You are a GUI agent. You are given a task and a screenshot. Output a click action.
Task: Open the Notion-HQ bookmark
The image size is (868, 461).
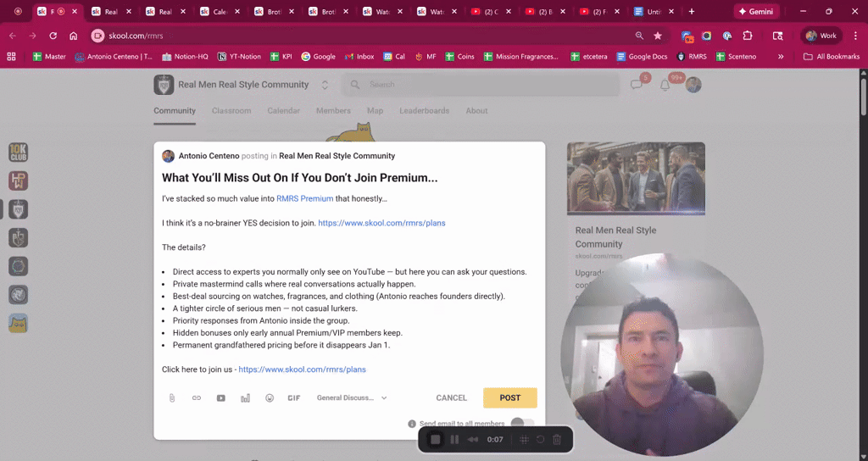coord(185,57)
